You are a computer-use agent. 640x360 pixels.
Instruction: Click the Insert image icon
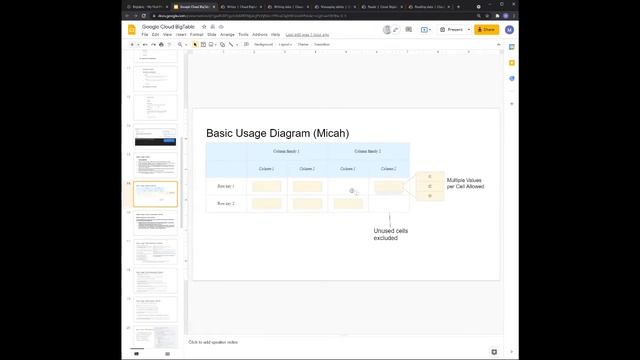click(211, 44)
